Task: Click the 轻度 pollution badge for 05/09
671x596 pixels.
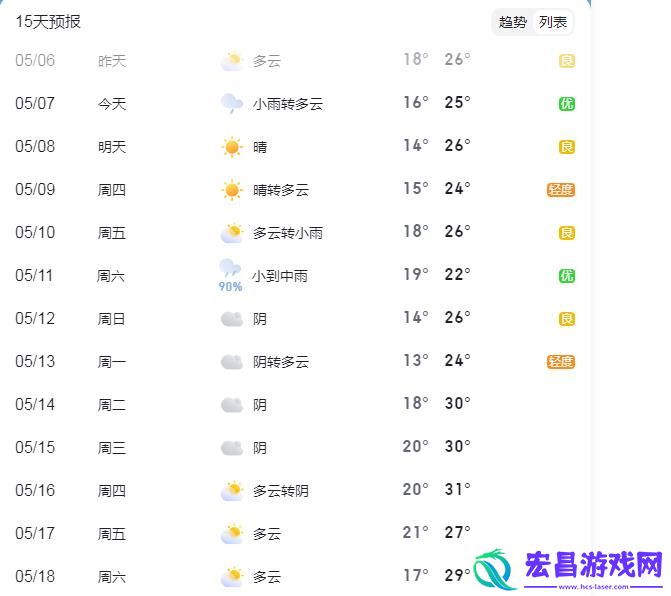Action: 561,190
